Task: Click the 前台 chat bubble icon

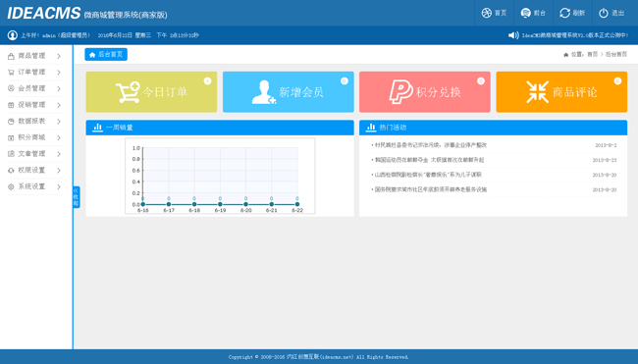Action: tap(525, 13)
